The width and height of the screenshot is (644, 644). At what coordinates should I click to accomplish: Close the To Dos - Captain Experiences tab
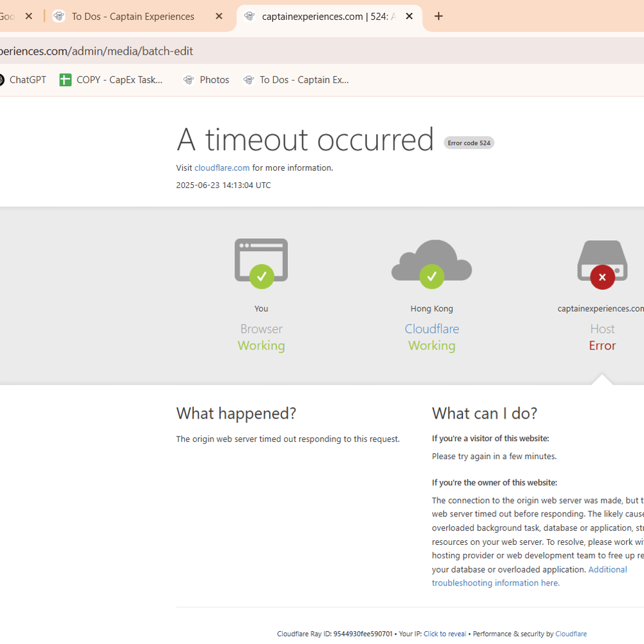click(x=219, y=17)
